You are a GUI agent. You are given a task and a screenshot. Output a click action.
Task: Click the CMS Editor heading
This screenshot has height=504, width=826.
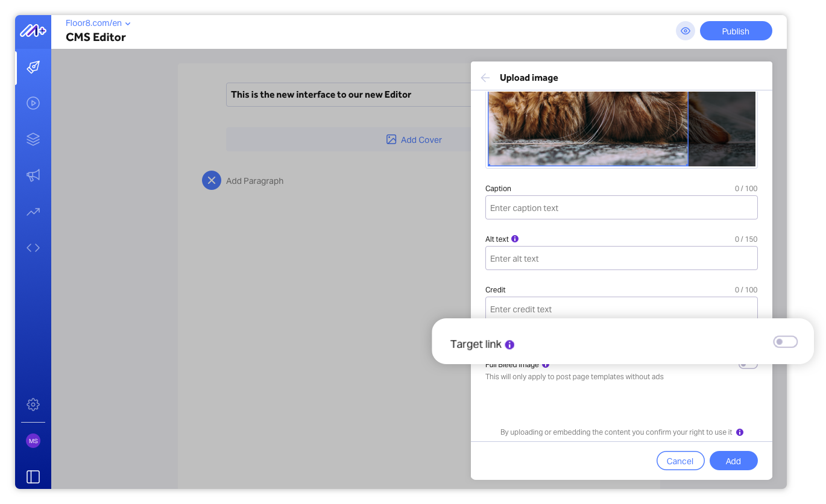tap(96, 37)
